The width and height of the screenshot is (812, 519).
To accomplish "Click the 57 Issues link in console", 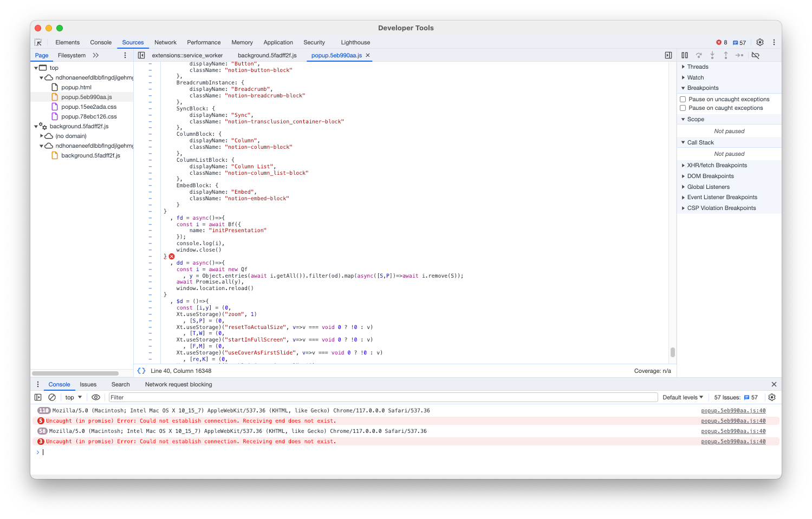I will [736, 397].
